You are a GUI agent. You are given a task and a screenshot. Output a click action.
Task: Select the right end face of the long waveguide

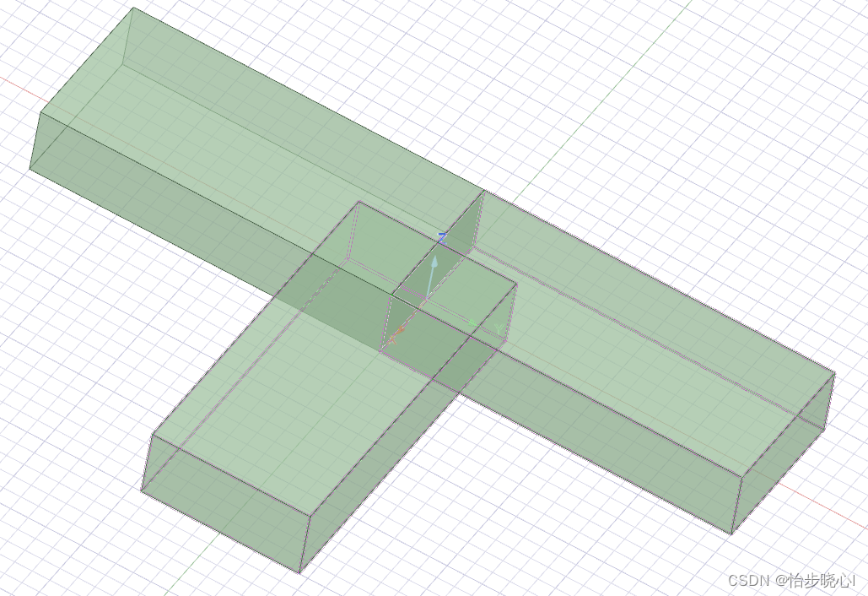tap(782, 455)
